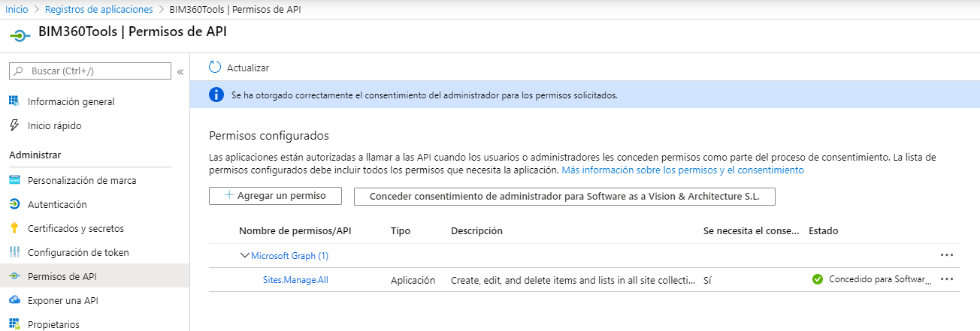Open Certificados y secretos section
The image size is (980, 331).
[x=76, y=228]
